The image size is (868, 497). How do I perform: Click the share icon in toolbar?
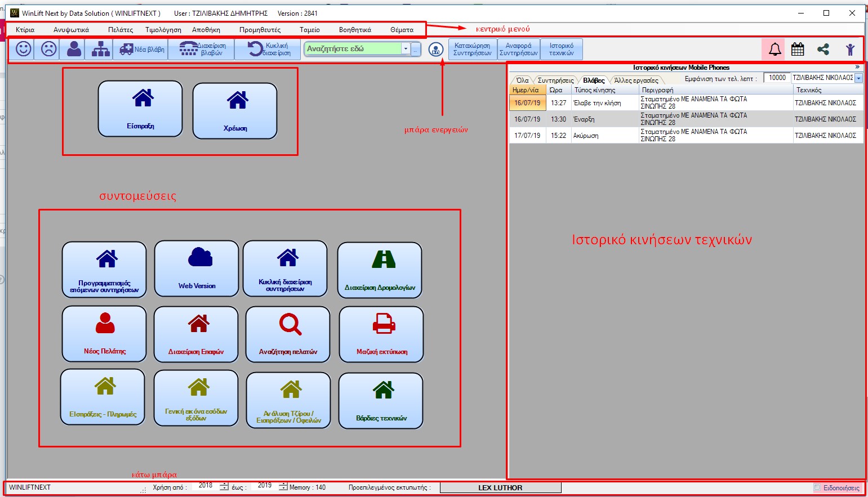click(x=823, y=50)
